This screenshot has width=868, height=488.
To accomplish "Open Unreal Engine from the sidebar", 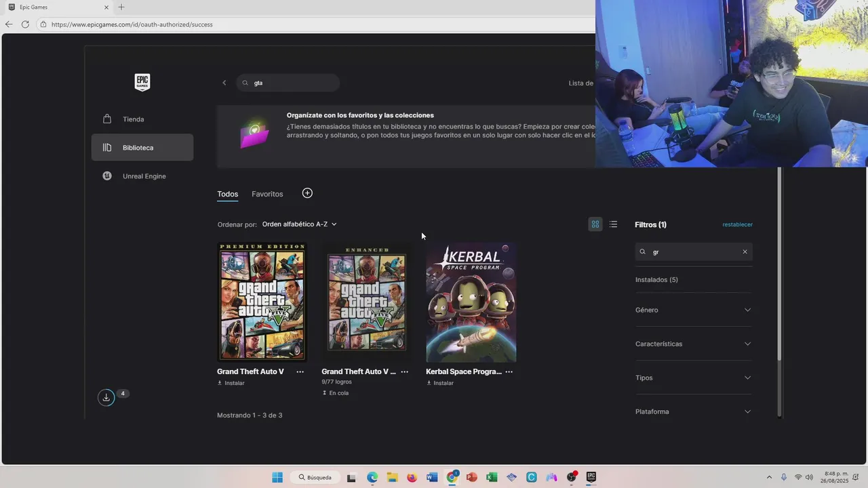I will [x=142, y=176].
